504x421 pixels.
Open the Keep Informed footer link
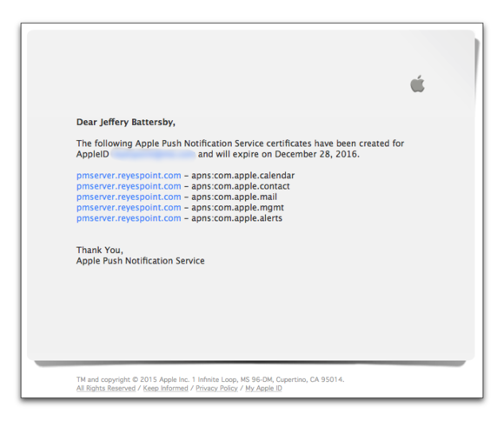tap(165, 388)
